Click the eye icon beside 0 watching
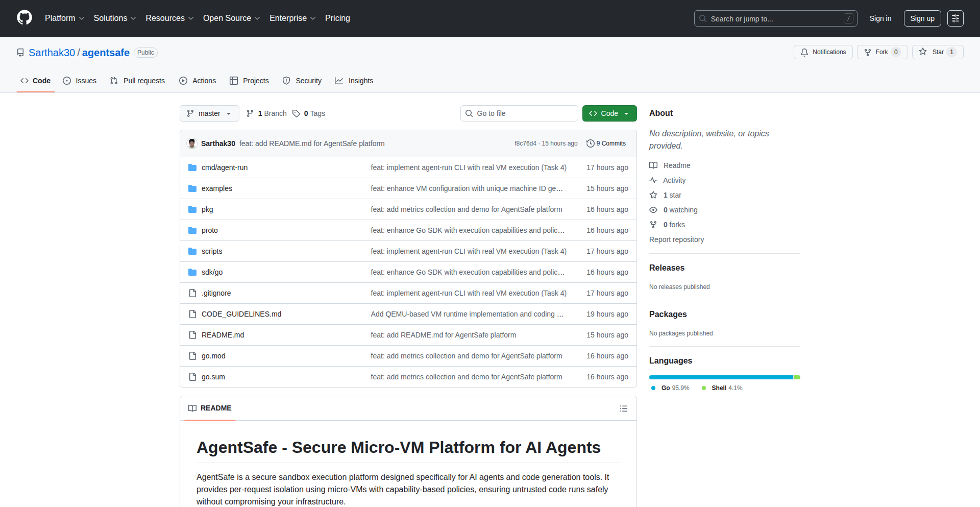 [653, 210]
